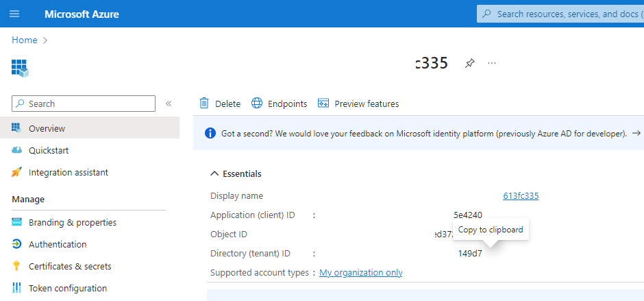Screen dimensions: 644x301
Task: Click the Quickstart cloud icon
Action: point(16,150)
